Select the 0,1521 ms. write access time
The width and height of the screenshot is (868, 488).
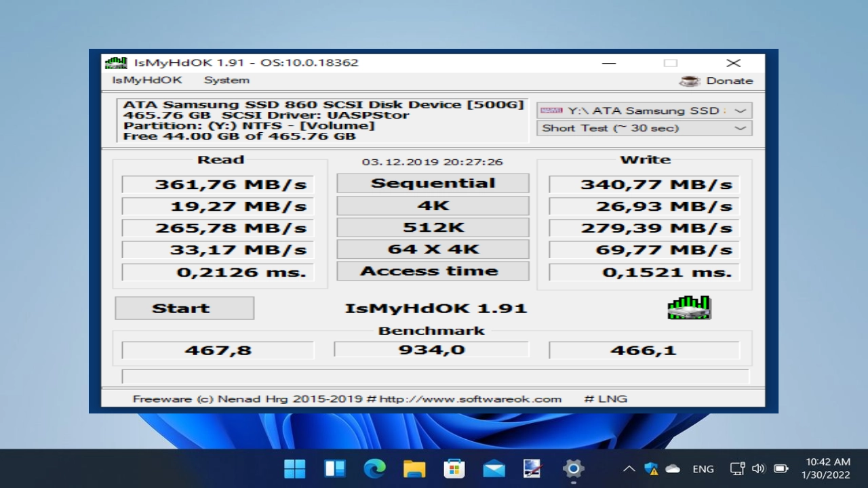point(644,272)
